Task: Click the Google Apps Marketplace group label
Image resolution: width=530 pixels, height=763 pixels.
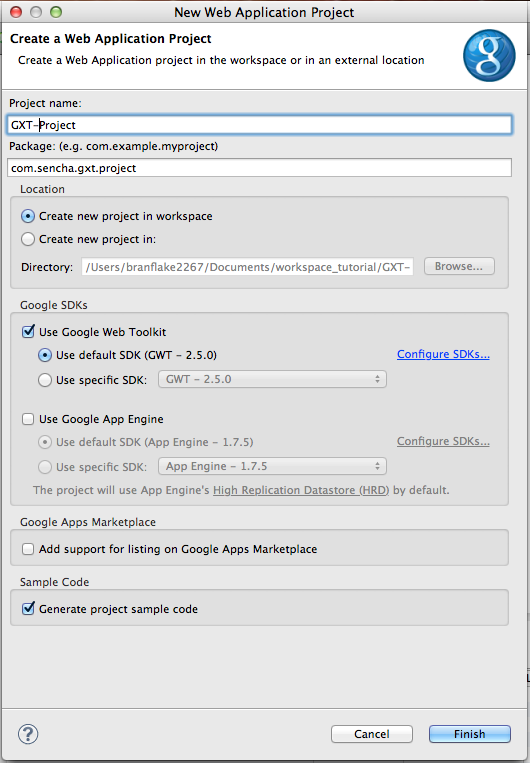Action: click(x=88, y=522)
